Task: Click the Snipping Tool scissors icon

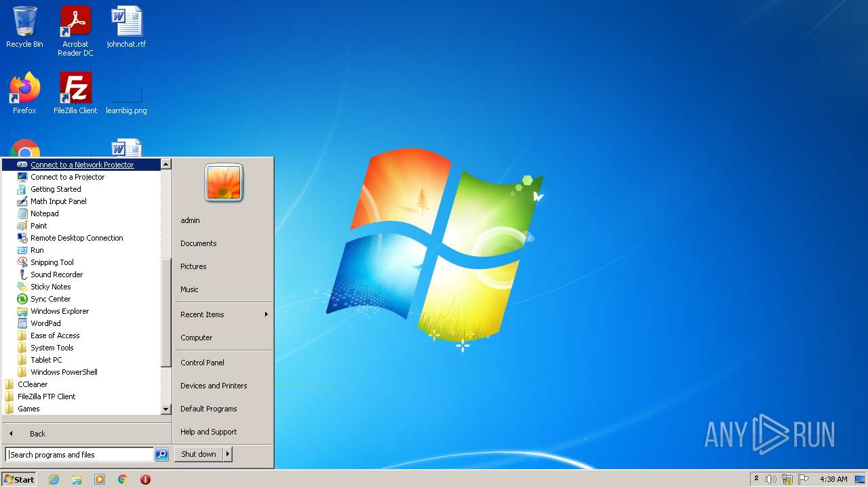Action: pos(22,262)
